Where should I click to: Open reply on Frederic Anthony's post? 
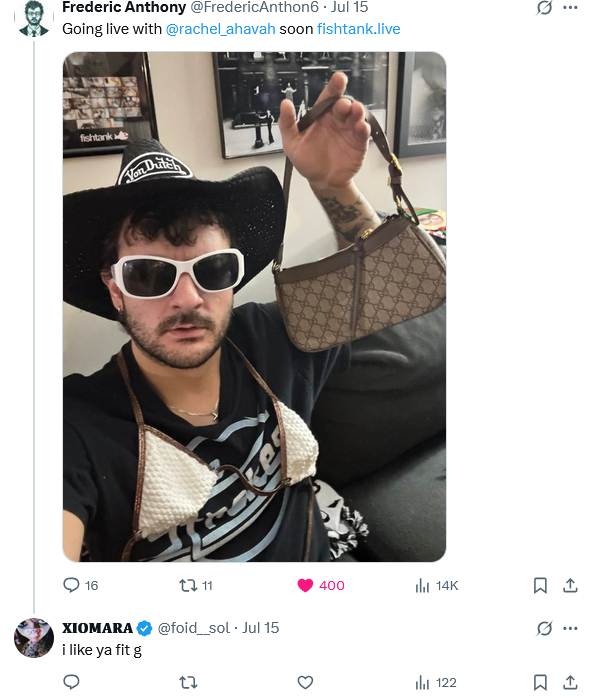click(80, 585)
